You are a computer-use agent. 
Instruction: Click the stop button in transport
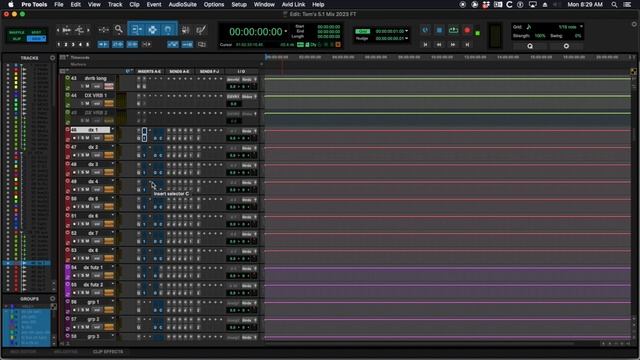click(x=439, y=30)
